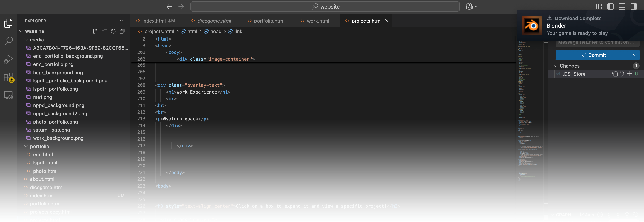Image resolution: width=644 pixels, height=222 pixels.
Task: Open erlc_portfolio.png file
Action: tap(53, 64)
